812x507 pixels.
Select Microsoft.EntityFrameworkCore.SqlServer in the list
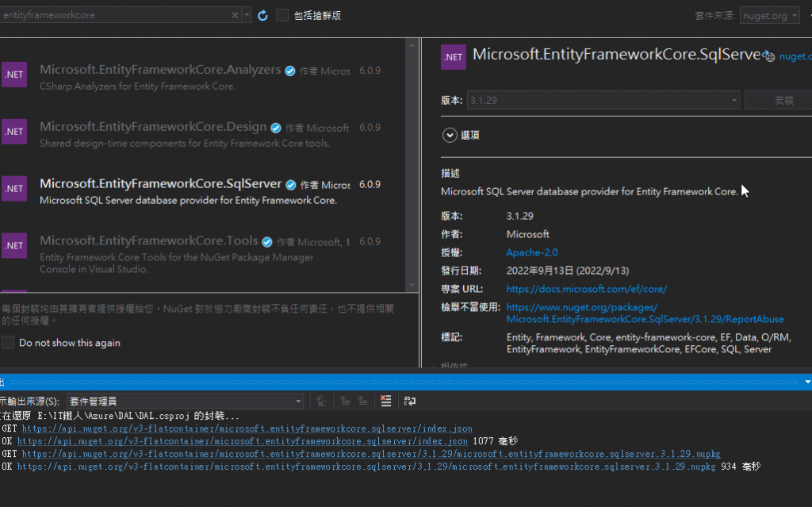203,191
